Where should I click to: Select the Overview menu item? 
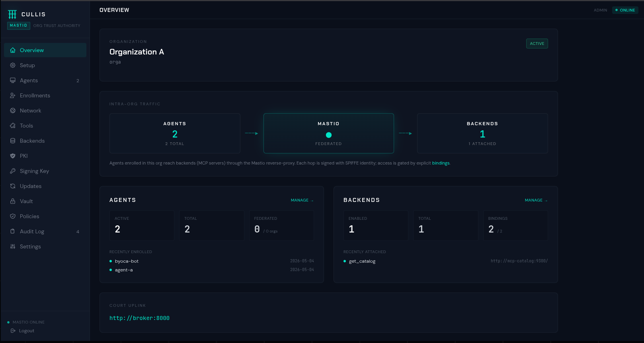[45, 50]
